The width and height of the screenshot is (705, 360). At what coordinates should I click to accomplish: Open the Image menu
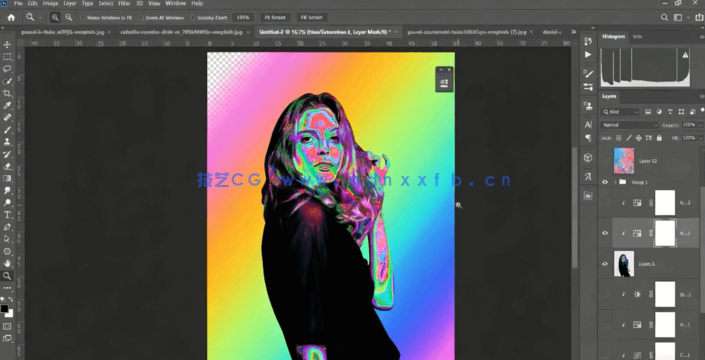click(50, 3)
